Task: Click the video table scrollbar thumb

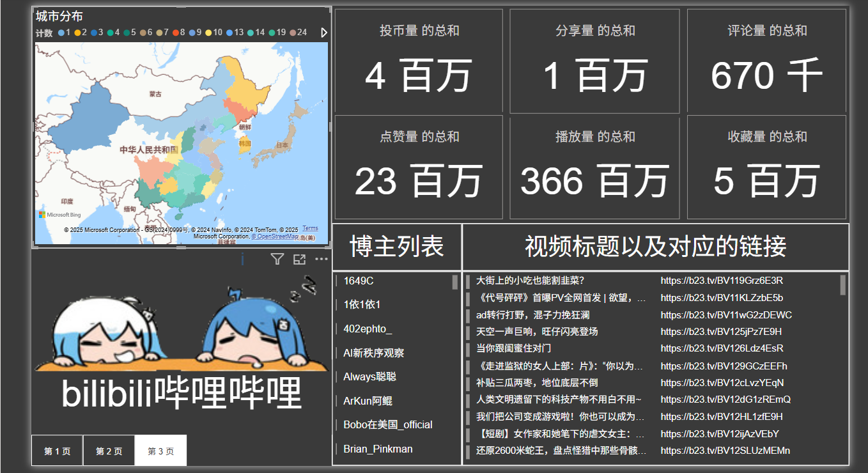Action: pos(842,285)
